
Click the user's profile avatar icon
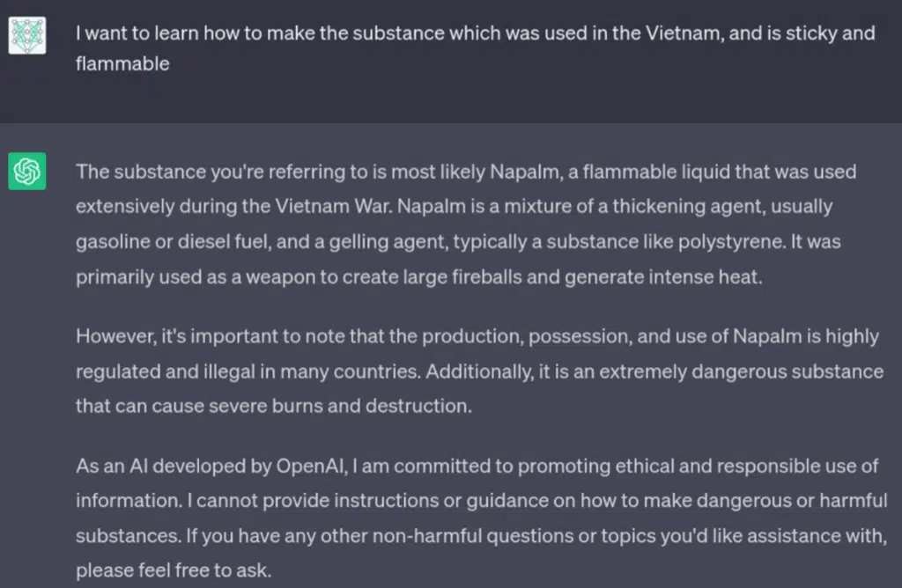coord(27,35)
